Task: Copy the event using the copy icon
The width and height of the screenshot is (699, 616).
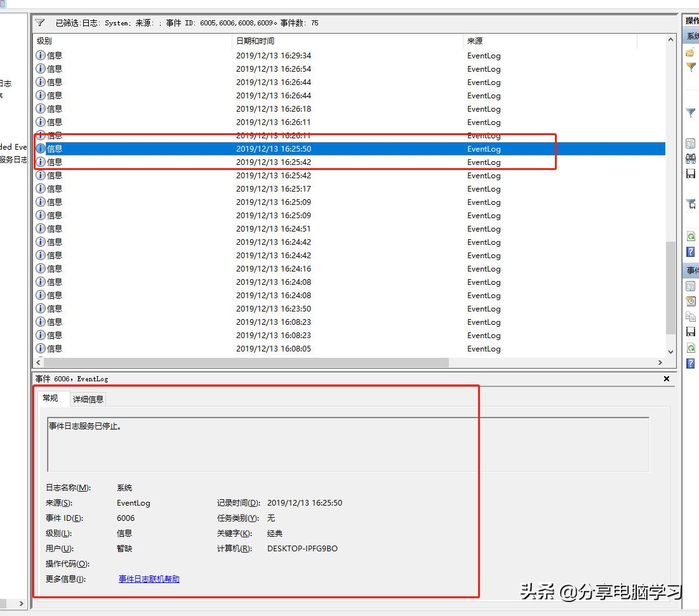Action: 691,315
